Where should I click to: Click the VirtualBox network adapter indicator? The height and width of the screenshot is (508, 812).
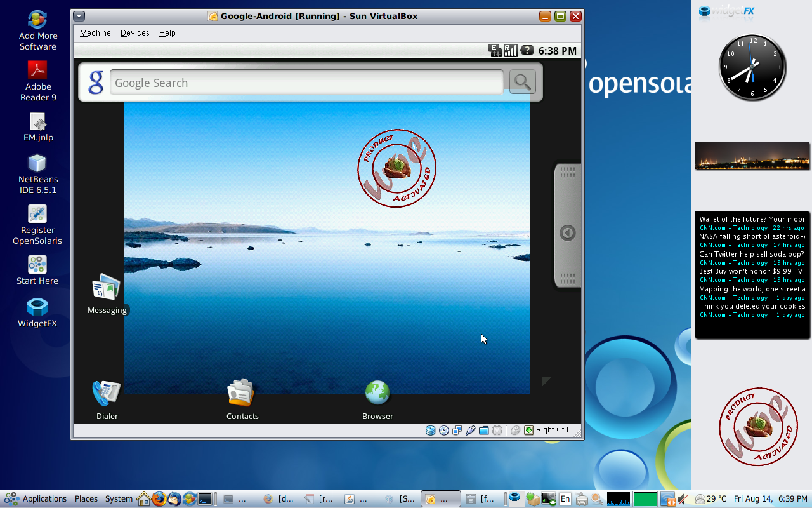pos(457,431)
